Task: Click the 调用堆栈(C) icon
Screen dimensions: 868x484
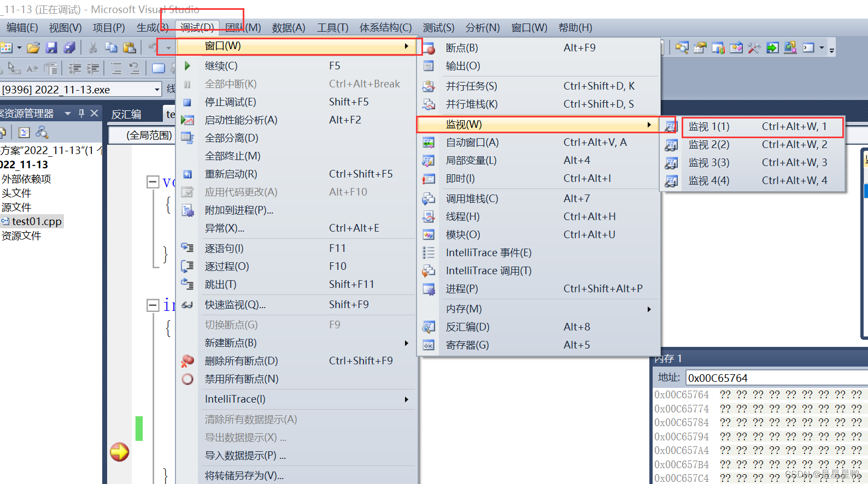Action: 429,199
